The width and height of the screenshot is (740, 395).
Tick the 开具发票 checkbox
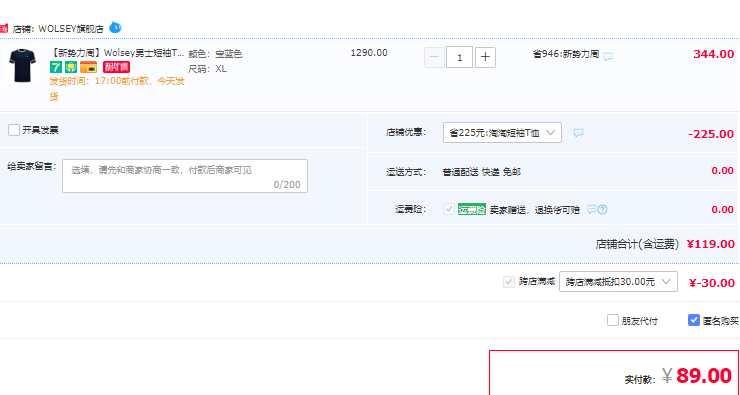14,130
